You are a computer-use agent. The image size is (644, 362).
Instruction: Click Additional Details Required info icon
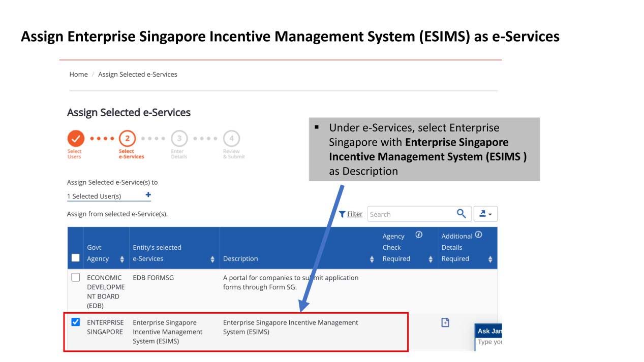click(x=477, y=235)
